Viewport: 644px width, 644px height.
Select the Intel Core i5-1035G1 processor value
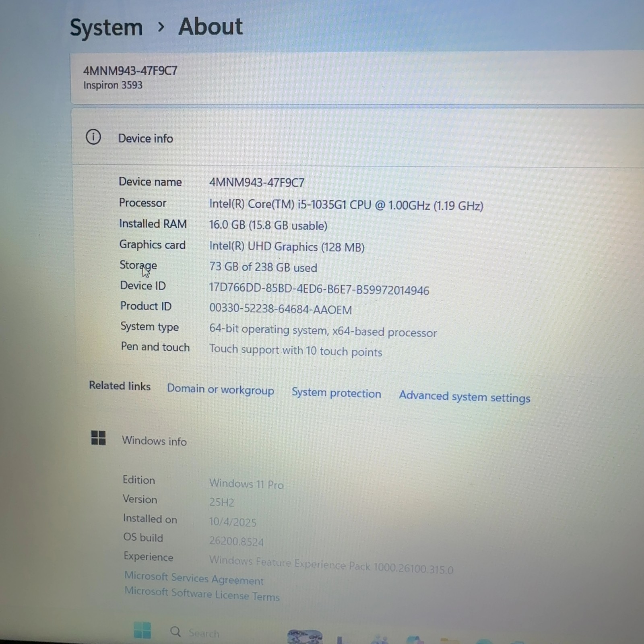point(346,205)
